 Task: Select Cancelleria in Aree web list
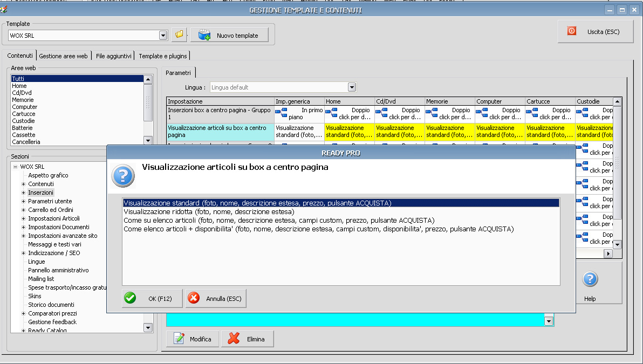click(x=77, y=141)
